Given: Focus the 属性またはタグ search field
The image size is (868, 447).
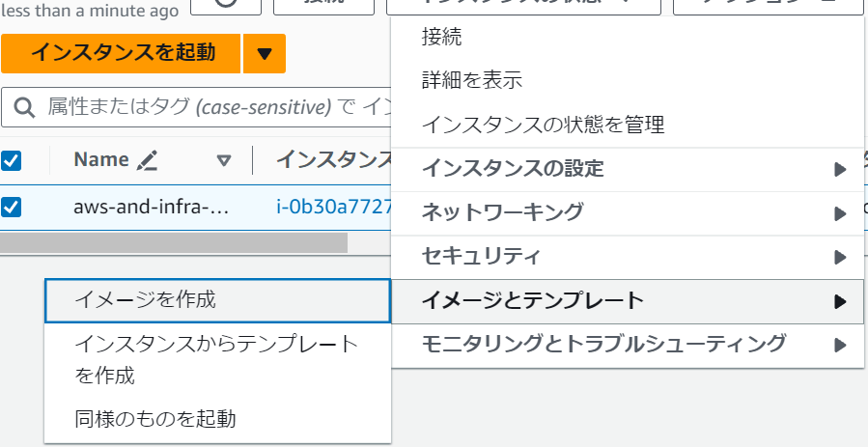Looking at the screenshot, I should click(197, 107).
